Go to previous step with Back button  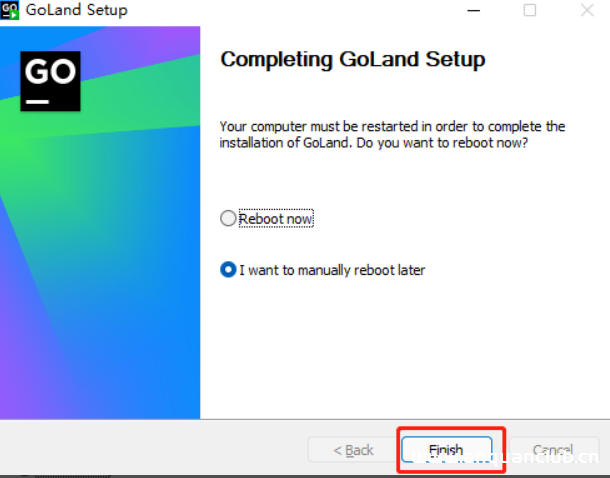click(354, 450)
